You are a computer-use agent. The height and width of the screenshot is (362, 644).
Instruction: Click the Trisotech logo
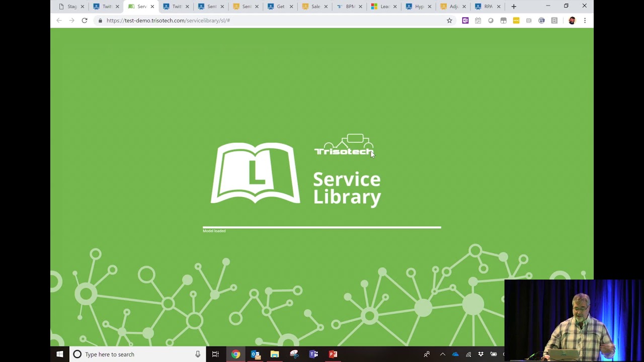(x=344, y=145)
